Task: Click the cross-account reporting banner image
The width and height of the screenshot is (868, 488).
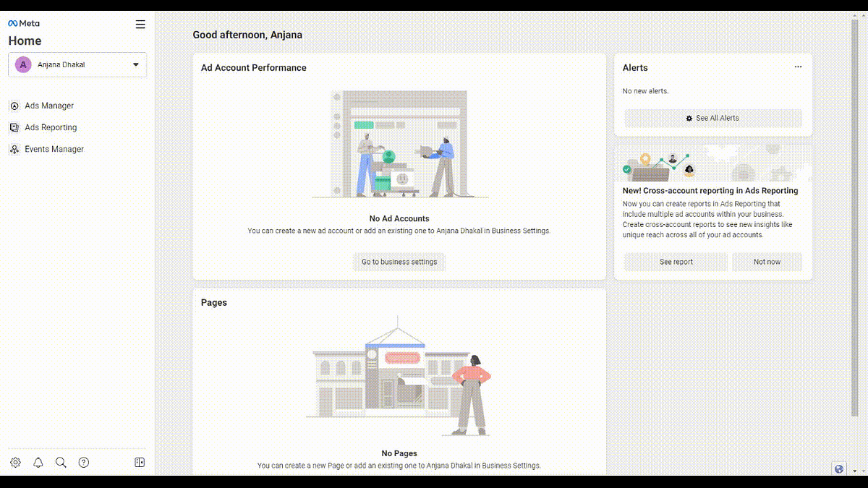Action: (x=713, y=163)
